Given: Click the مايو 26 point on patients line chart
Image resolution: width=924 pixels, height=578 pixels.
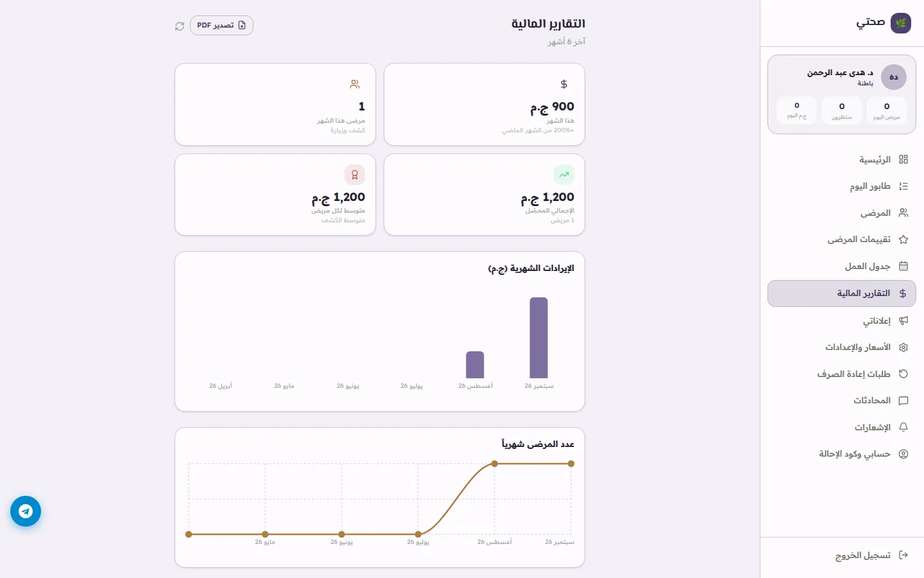Looking at the screenshot, I should click(265, 534).
